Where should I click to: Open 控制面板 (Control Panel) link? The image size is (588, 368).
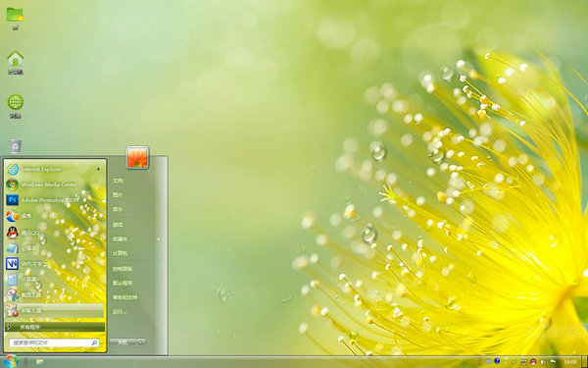pos(122,269)
